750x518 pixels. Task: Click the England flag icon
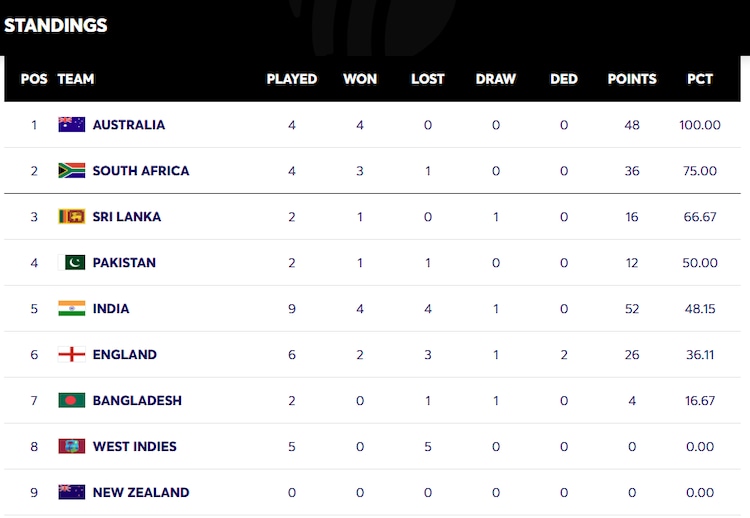tap(71, 355)
